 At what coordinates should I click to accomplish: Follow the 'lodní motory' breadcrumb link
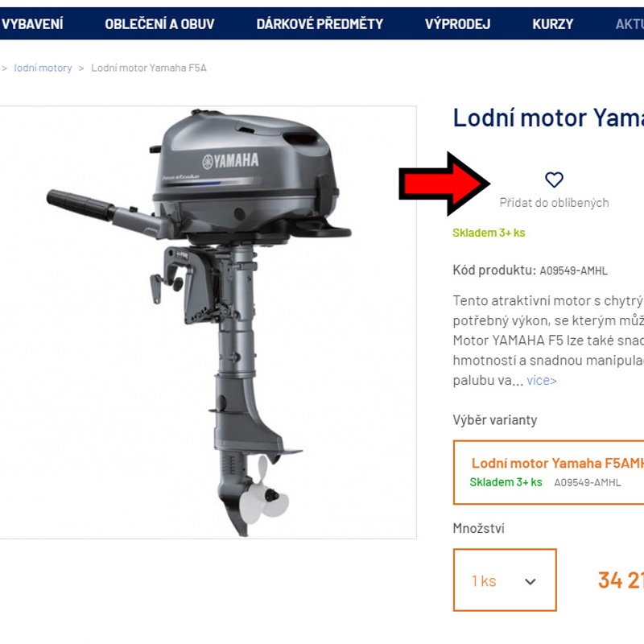pos(43,68)
